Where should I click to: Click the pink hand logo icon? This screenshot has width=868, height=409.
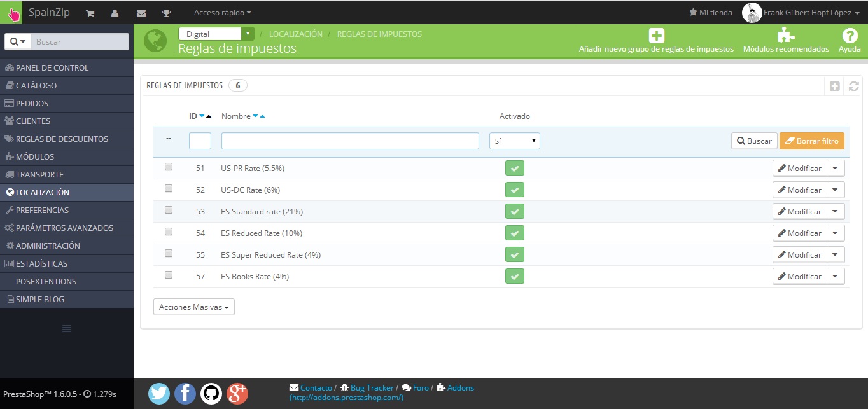click(13, 13)
